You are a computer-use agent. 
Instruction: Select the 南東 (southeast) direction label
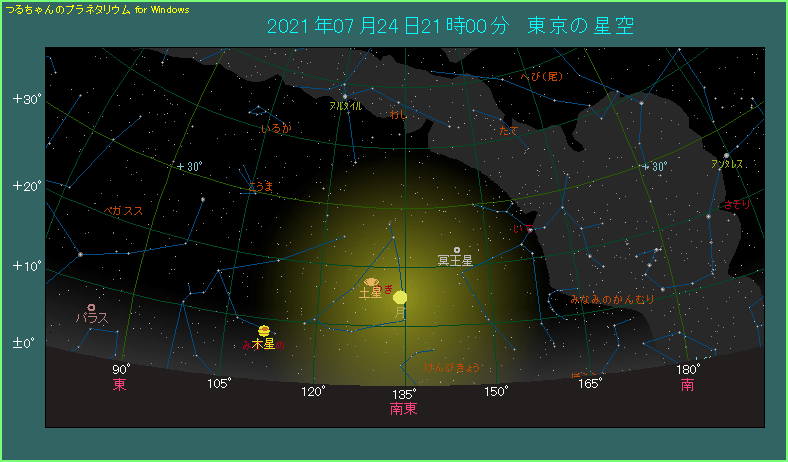click(403, 409)
